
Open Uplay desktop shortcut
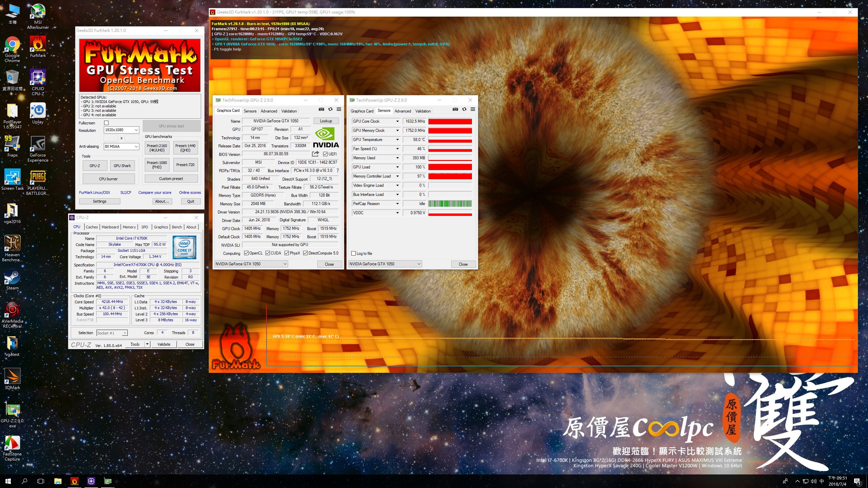pyautogui.click(x=38, y=113)
